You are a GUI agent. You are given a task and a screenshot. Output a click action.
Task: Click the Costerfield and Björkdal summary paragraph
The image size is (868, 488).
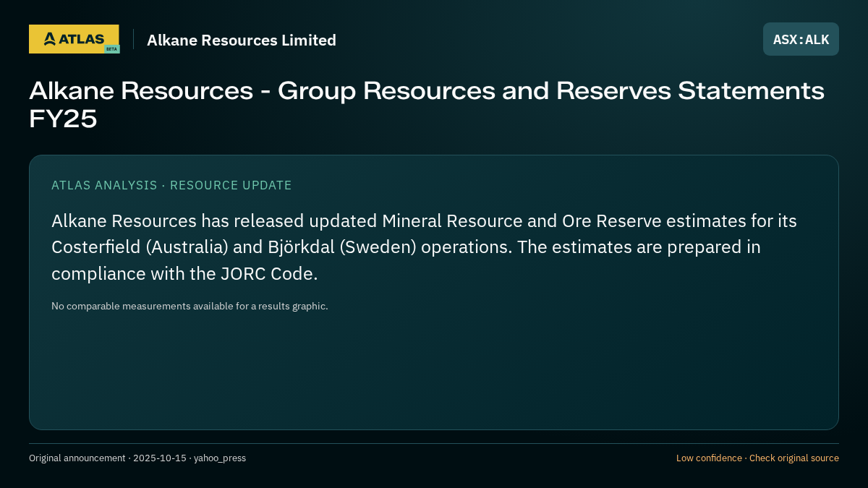[x=424, y=247]
